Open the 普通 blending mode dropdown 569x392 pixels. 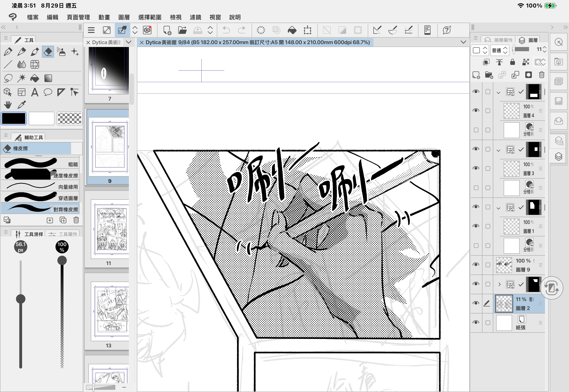tap(500, 50)
